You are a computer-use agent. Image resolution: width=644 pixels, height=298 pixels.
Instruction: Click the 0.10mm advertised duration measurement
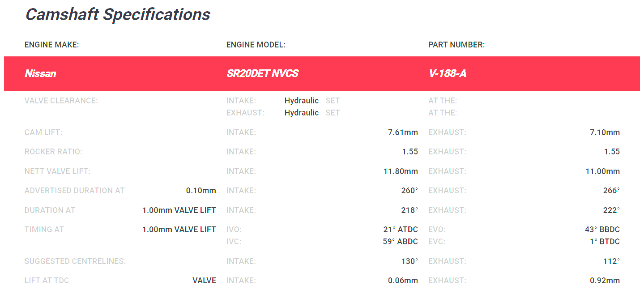pyautogui.click(x=200, y=191)
